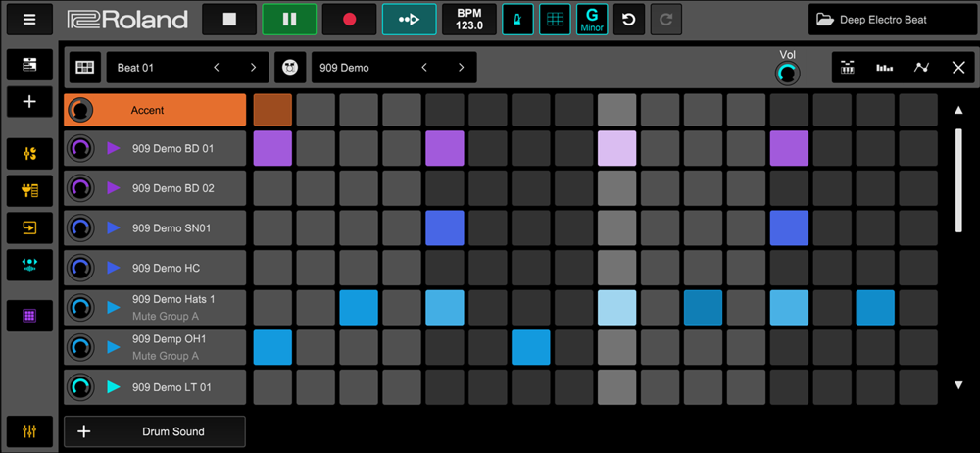Screen dimensions: 980x453
Task: Open the yellow mixer sliders sidebar icon
Action: point(29,154)
